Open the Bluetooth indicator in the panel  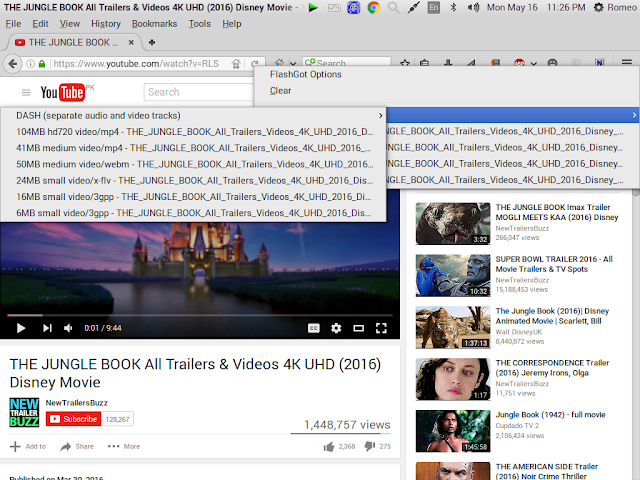(x=453, y=7)
